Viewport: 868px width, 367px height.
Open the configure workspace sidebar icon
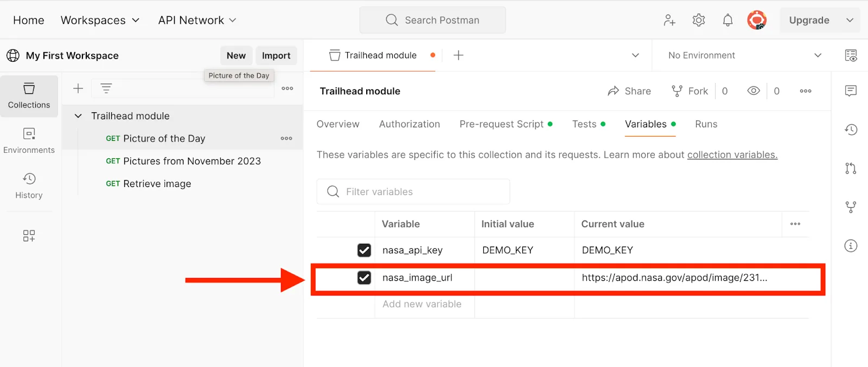pyautogui.click(x=29, y=235)
